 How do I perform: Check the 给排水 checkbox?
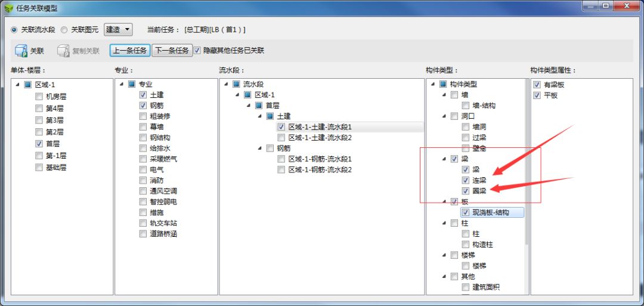pos(143,149)
